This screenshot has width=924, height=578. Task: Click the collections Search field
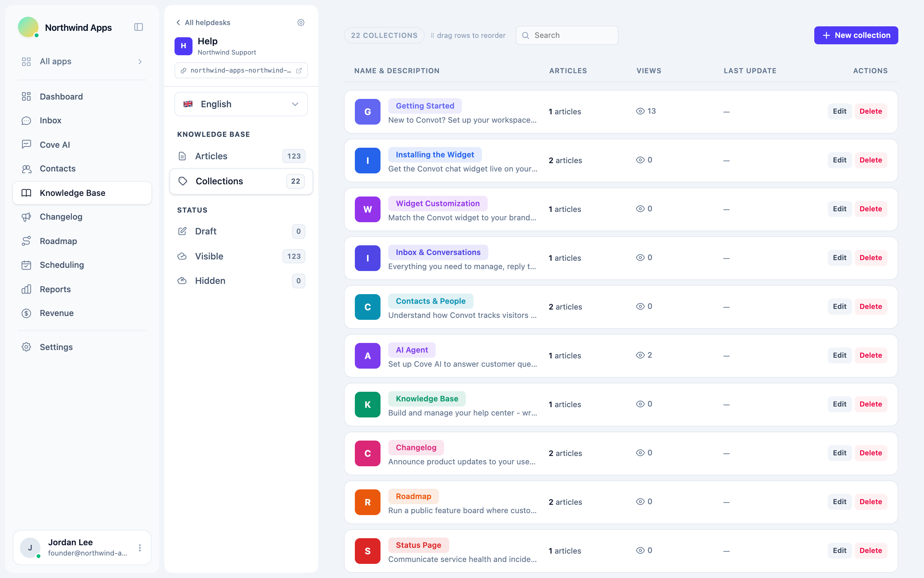pyautogui.click(x=567, y=35)
